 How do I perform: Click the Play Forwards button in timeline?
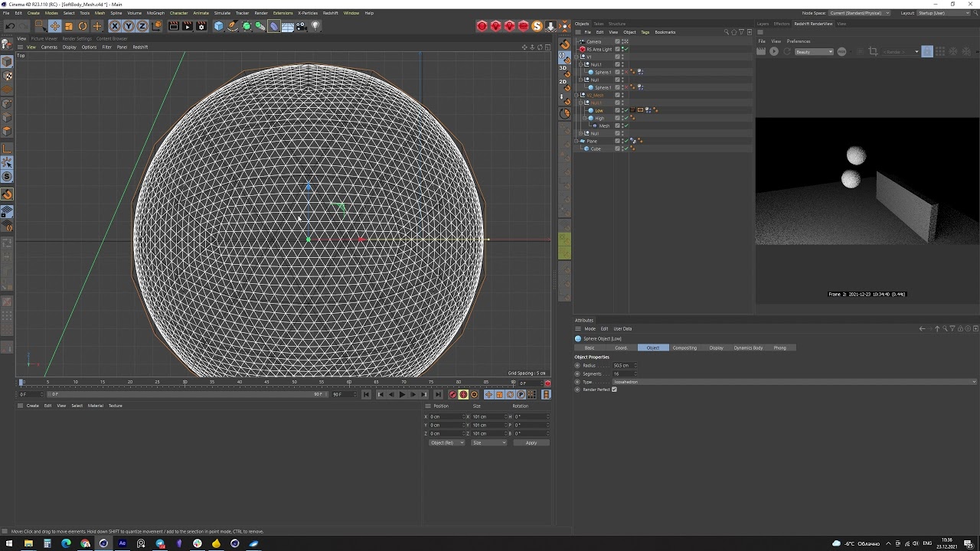tap(402, 395)
